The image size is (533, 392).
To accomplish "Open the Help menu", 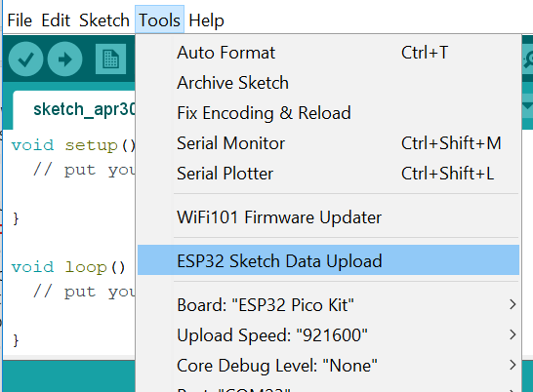I will tap(206, 20).
